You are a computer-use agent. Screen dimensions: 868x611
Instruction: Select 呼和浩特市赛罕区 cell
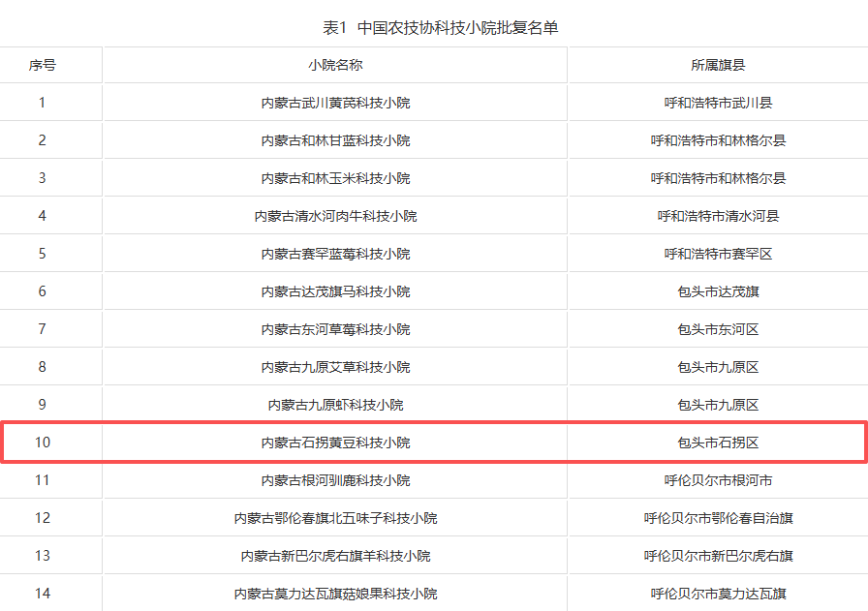coord(718,254)
